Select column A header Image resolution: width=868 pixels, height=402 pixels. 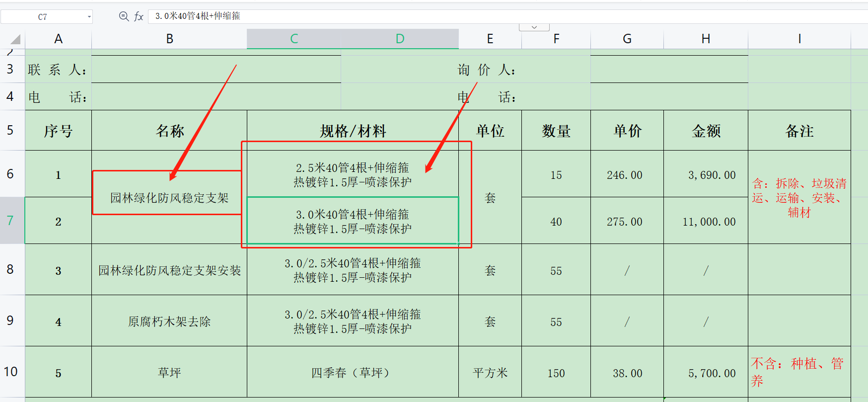[x=59, y=39]
